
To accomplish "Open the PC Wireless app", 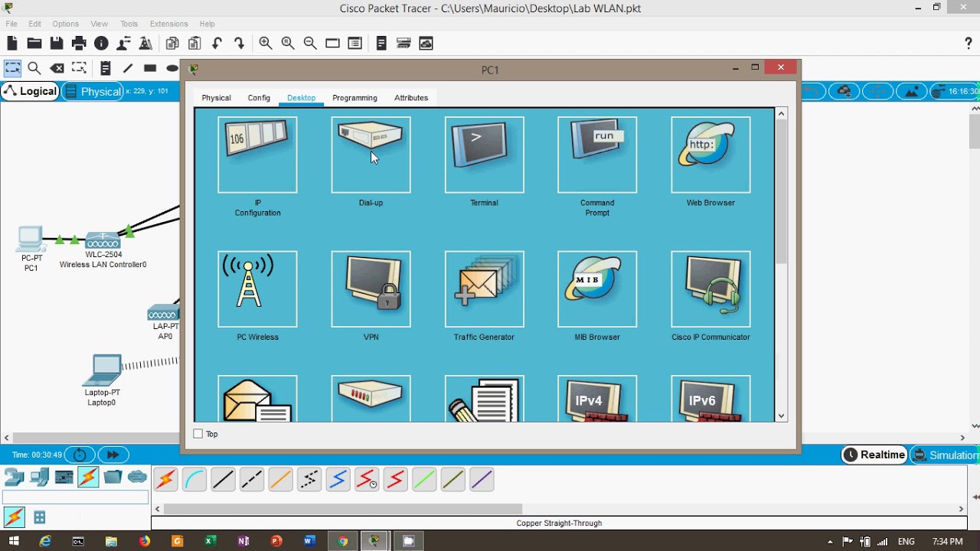I will (x=257, y=289).
